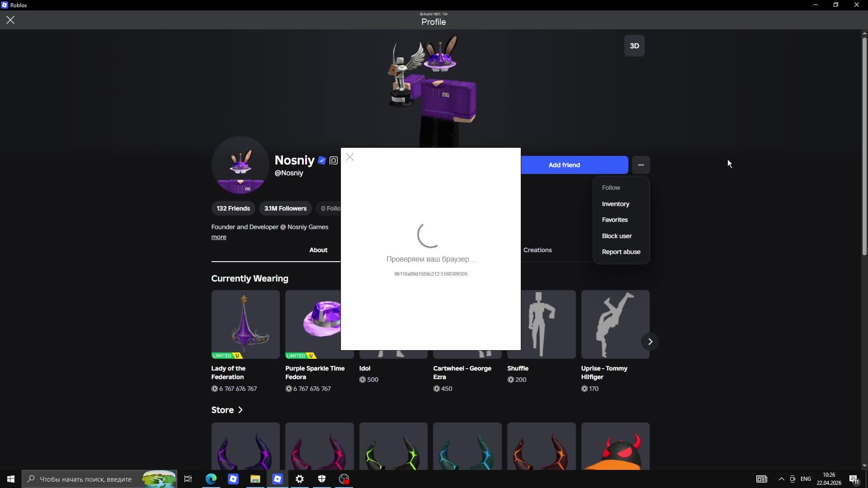
Task: Open Microsoft Edge from the taskbar
Action: (211, 479)
